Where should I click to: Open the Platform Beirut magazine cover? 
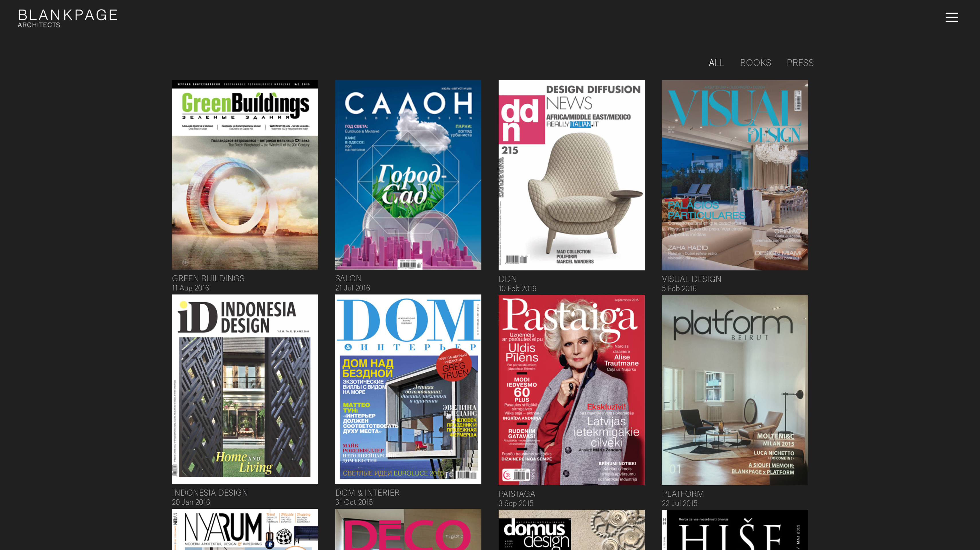[735, 390]
